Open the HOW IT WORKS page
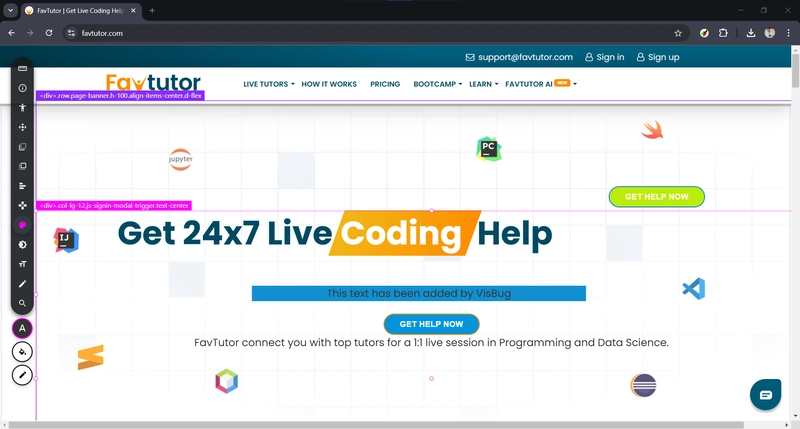 (329, 84)
